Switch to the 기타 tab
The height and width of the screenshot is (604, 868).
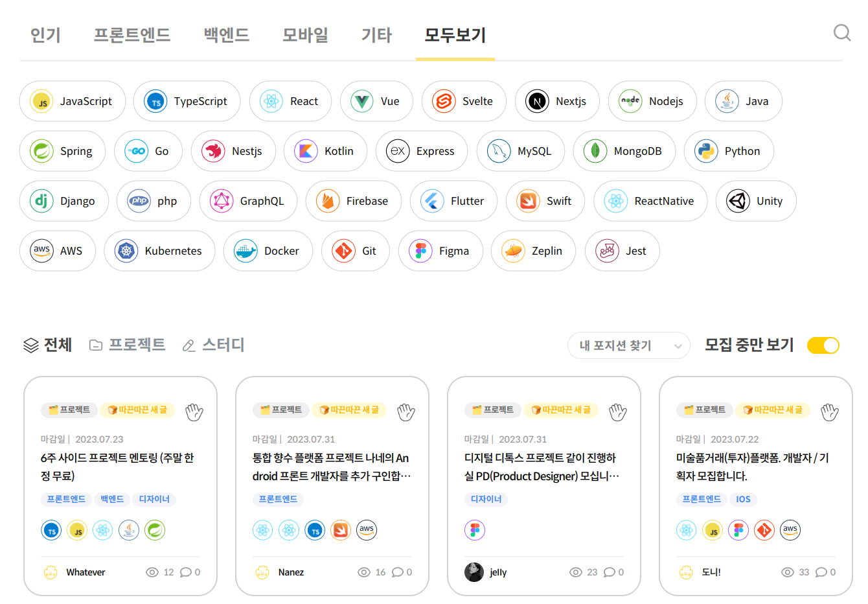pos(376,35)
